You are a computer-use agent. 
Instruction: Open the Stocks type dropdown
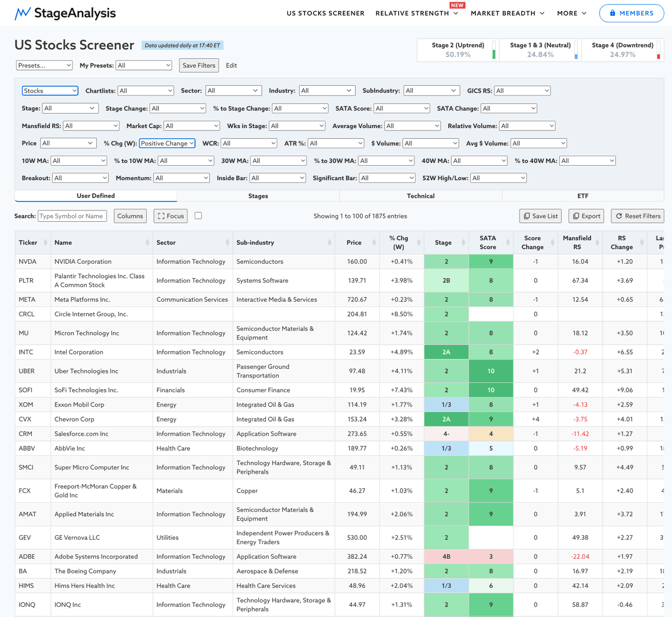pos(50,91)
